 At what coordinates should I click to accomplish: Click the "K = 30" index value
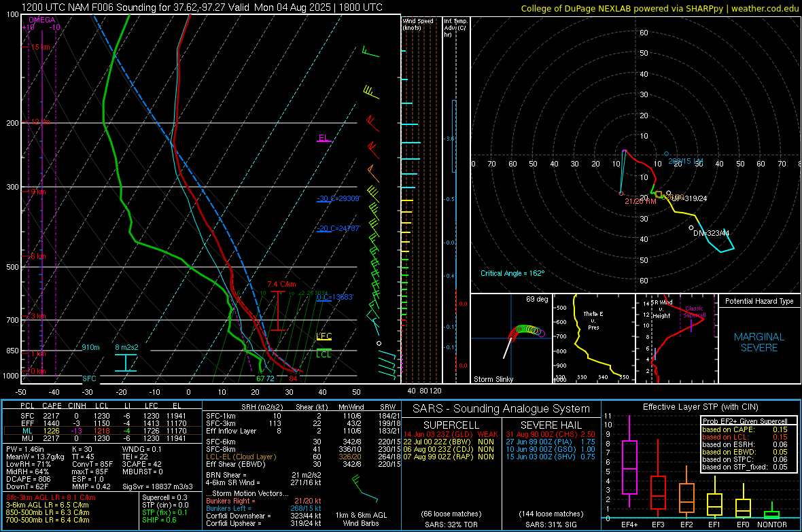pyautogui.click(x=82, y=449)
